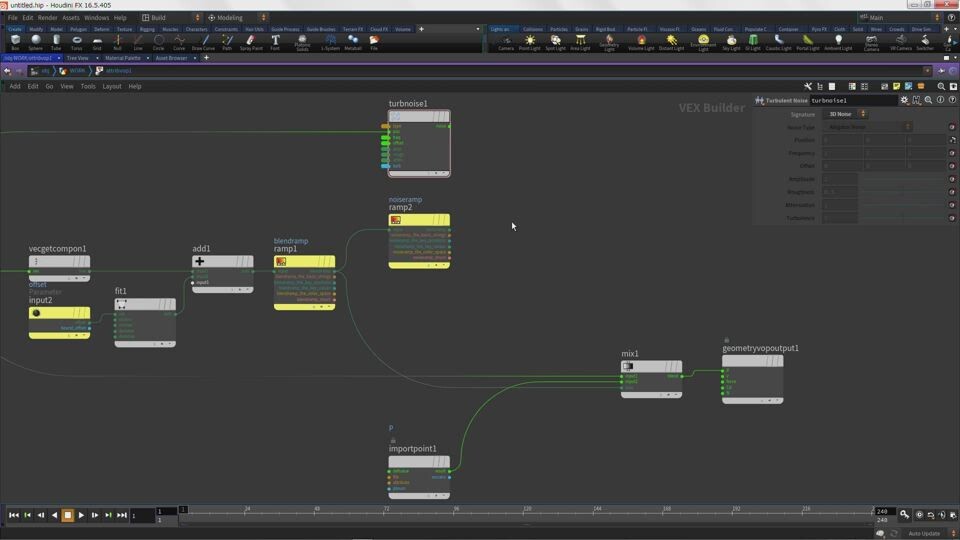The width and height of the screenshot is (960, 540).
Task: Click the Play forward button
Action: pos(81,515)
